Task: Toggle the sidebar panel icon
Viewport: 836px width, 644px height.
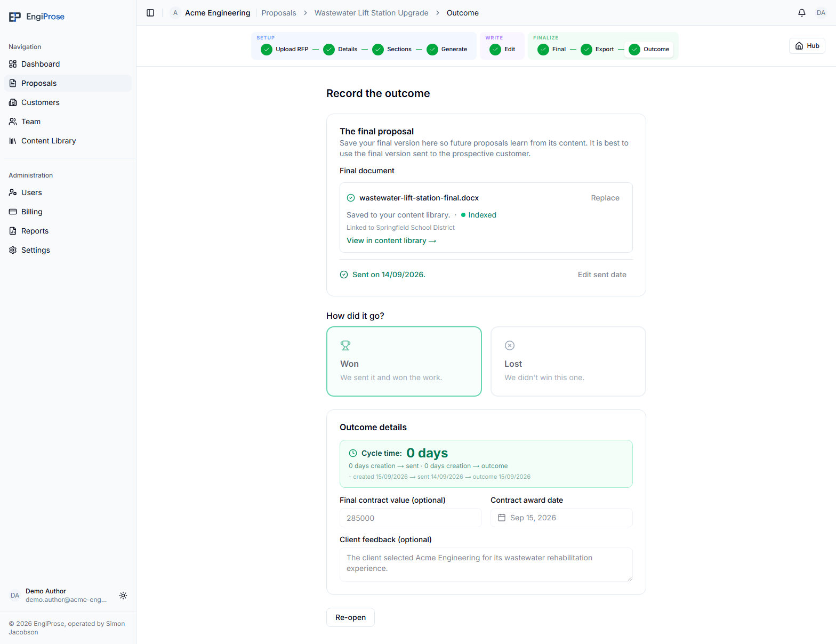Action: coord(150,13)
